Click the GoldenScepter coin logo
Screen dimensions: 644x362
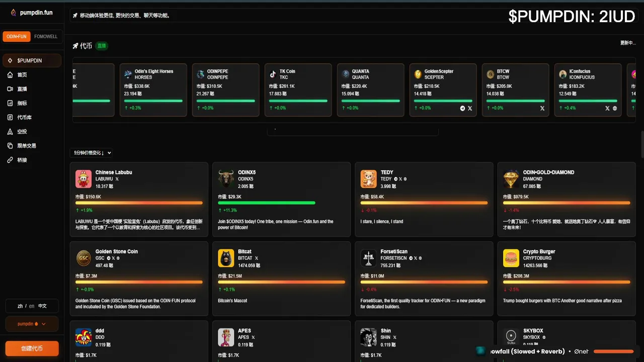tap(418, 74)
